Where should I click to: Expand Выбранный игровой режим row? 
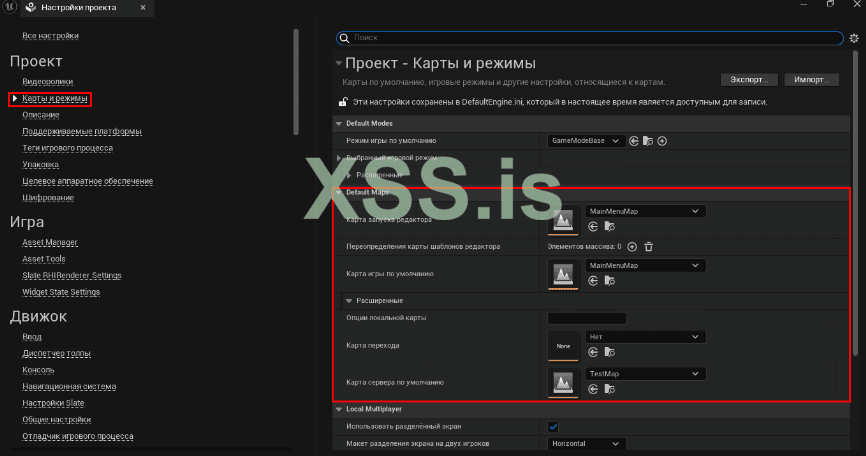[339, 158]
